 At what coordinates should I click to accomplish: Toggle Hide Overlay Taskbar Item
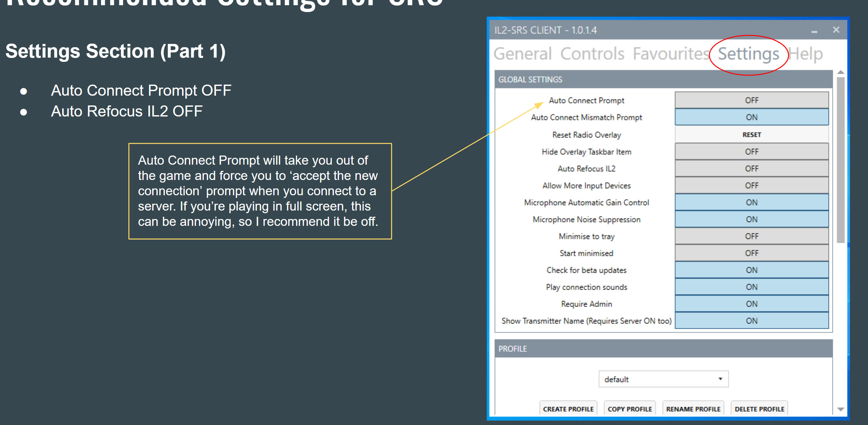pyautogui.click(x=751, y=152)
